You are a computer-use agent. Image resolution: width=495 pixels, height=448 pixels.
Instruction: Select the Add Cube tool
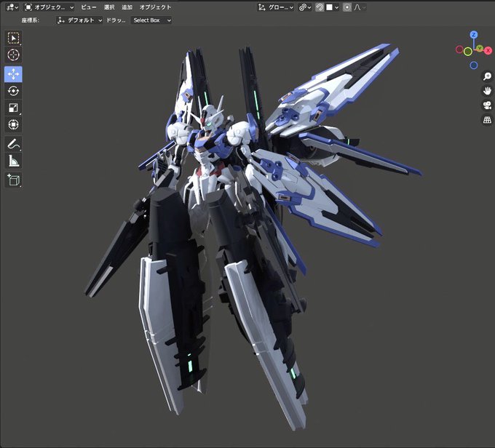(x=13, y=180)
